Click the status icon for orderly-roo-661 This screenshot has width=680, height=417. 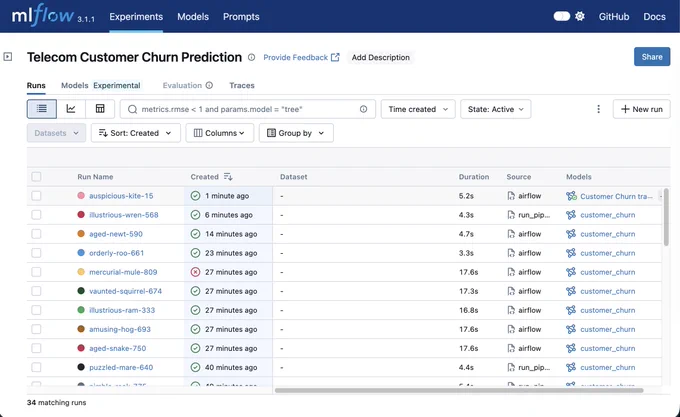[196, 253]
